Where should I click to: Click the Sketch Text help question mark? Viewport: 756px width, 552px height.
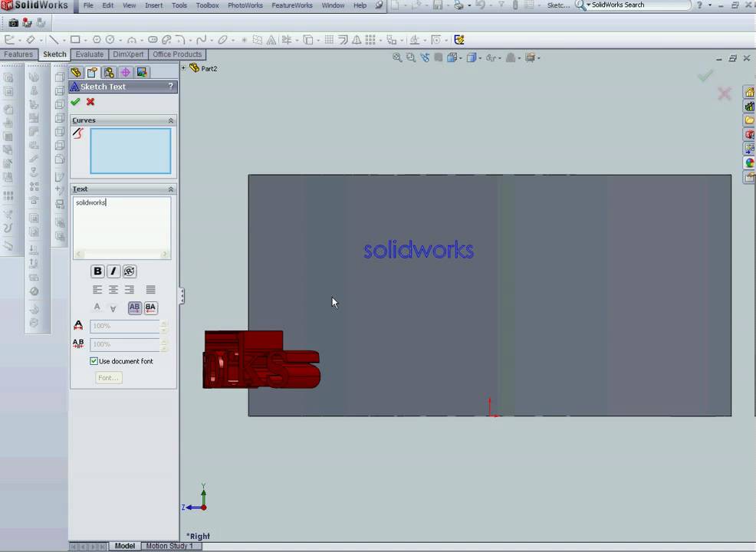(x=171, y=87)
